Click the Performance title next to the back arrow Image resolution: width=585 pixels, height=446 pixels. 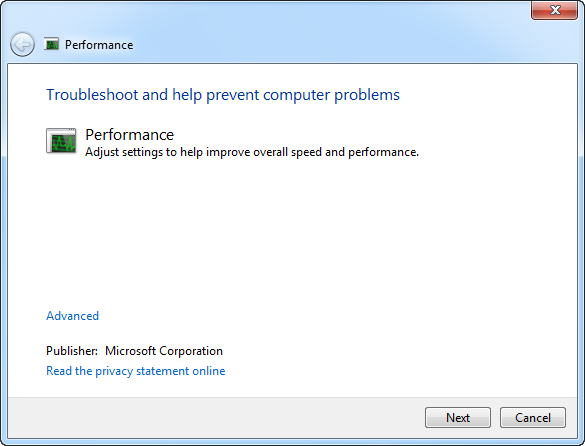99,45
